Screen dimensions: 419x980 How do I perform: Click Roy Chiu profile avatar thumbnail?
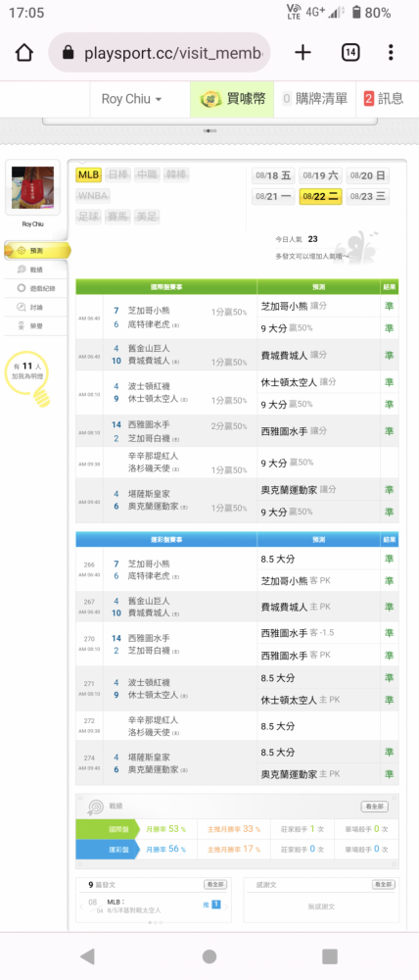pyautogui.click(x=32, y=187)
